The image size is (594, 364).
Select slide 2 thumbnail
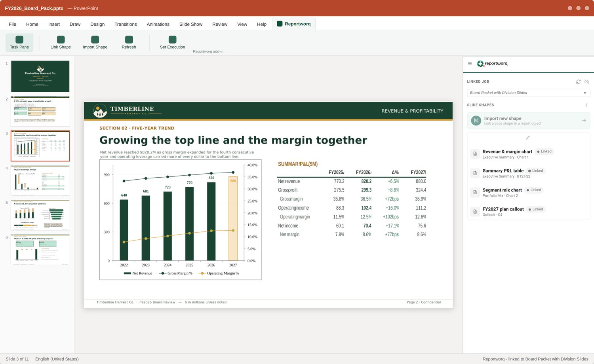tap(40, 111)
